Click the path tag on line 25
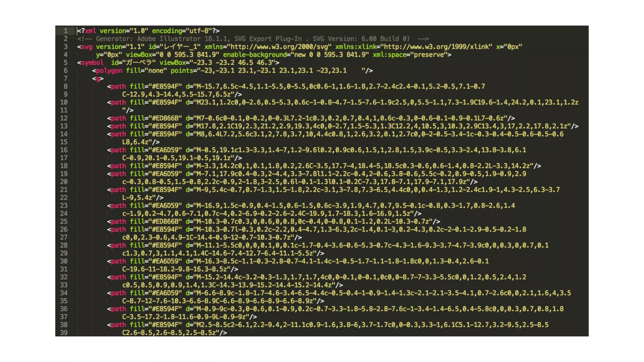644x362 pixels. [118, 222]
